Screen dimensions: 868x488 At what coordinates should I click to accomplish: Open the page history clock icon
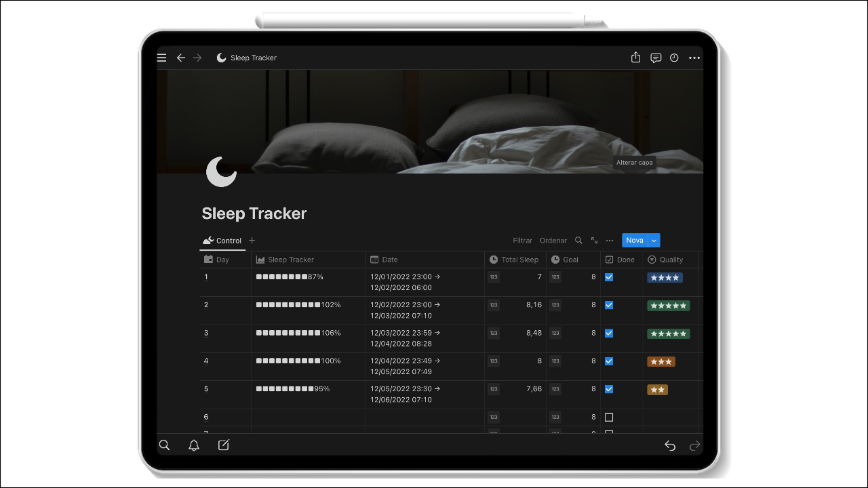click(x=673, y=58)
